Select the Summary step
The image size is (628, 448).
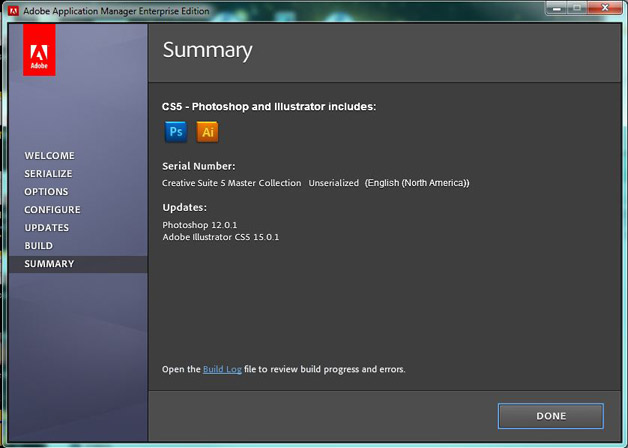coord(49,264)
